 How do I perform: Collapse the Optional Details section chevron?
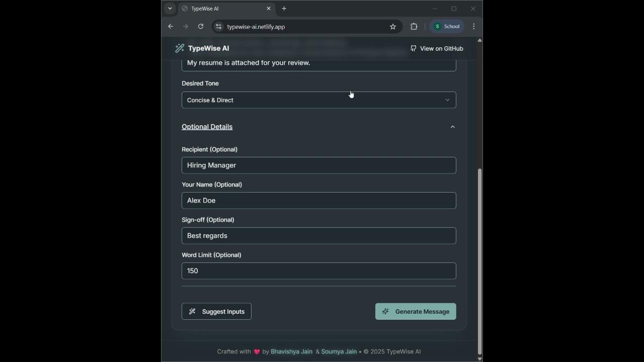pos(453,127)
